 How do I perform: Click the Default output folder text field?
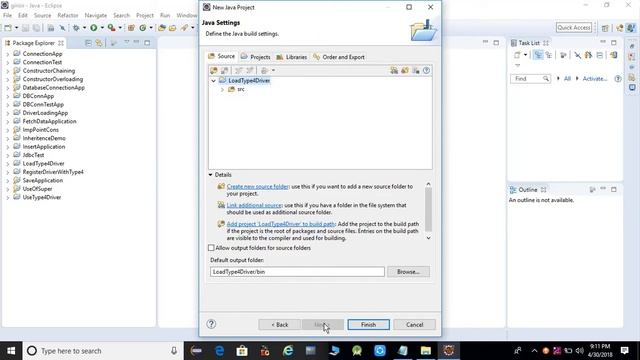click(x=297, y=271)
